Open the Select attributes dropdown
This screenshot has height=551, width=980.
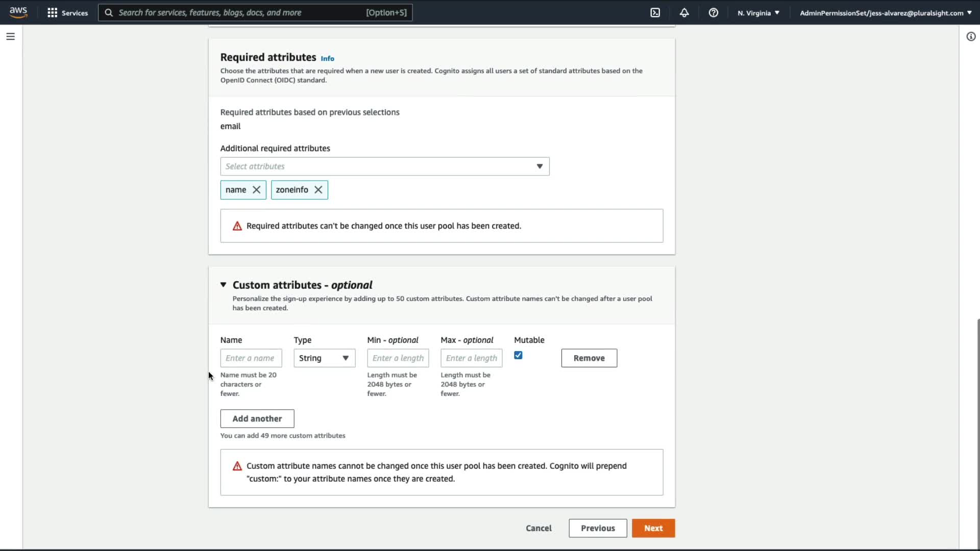[x=385, y=166]
